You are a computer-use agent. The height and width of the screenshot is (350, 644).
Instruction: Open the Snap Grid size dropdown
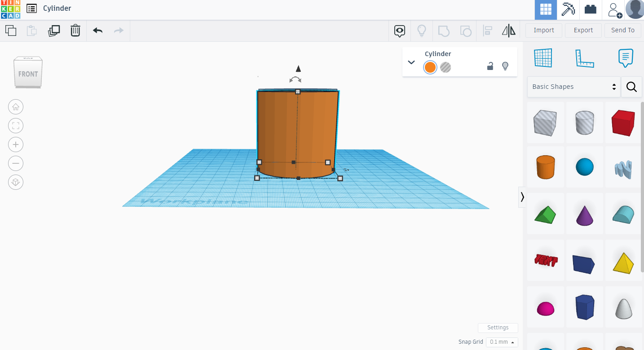pyautogui.click(x=502, y=342)
